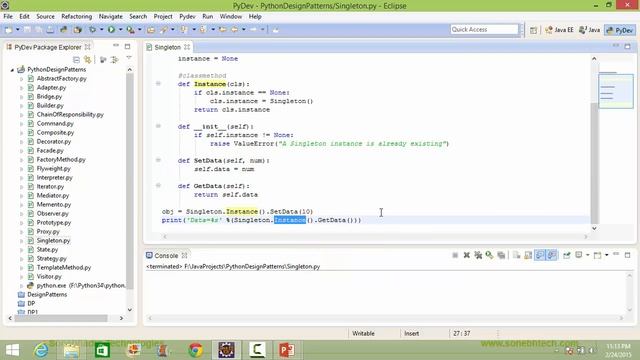Open External Tools dropdown arrow

point(140,30)
